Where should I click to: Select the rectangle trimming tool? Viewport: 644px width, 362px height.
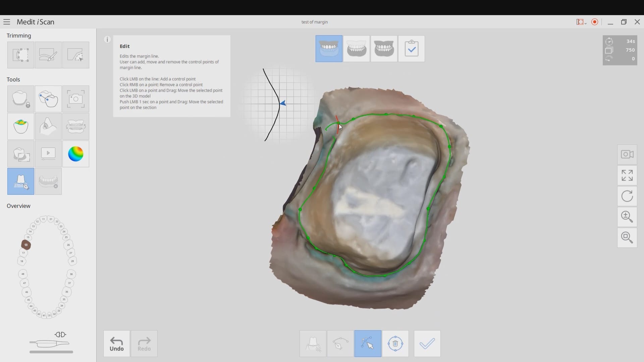click(x=21, y=55)
